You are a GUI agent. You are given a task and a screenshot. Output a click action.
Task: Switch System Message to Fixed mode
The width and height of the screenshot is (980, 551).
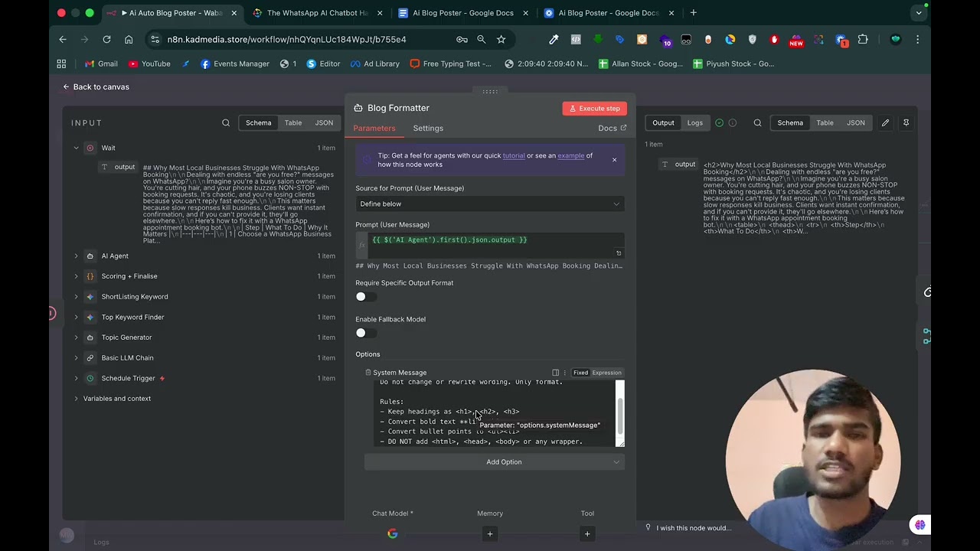(x=581, y=373)
